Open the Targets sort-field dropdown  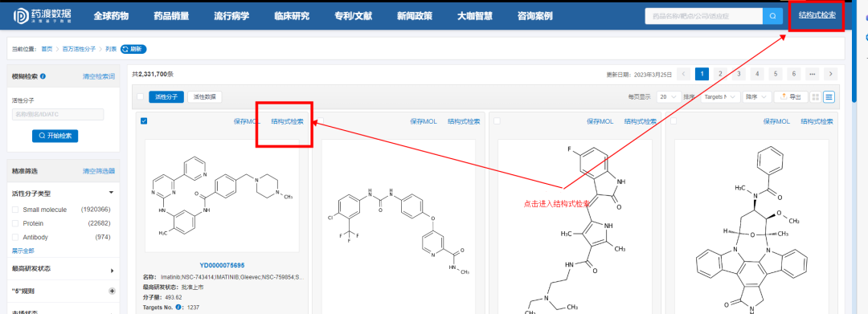721,96
